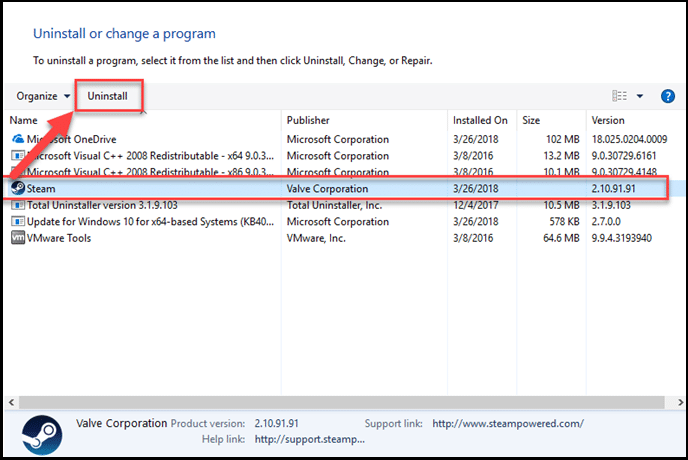Select the Visual C++ 2008 x64 program icon
The width and height of the screenshot is (688, 460).
(18, 156)
